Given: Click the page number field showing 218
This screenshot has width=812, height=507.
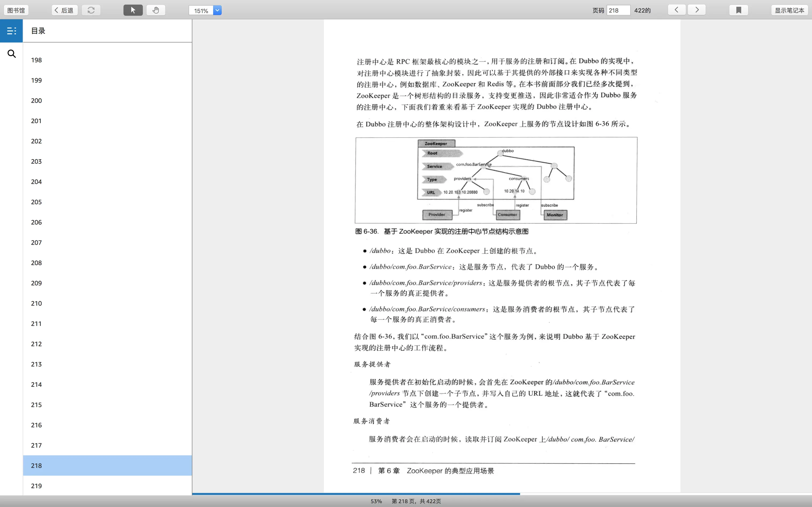Looking at the screenshot, I should [618, 10].
